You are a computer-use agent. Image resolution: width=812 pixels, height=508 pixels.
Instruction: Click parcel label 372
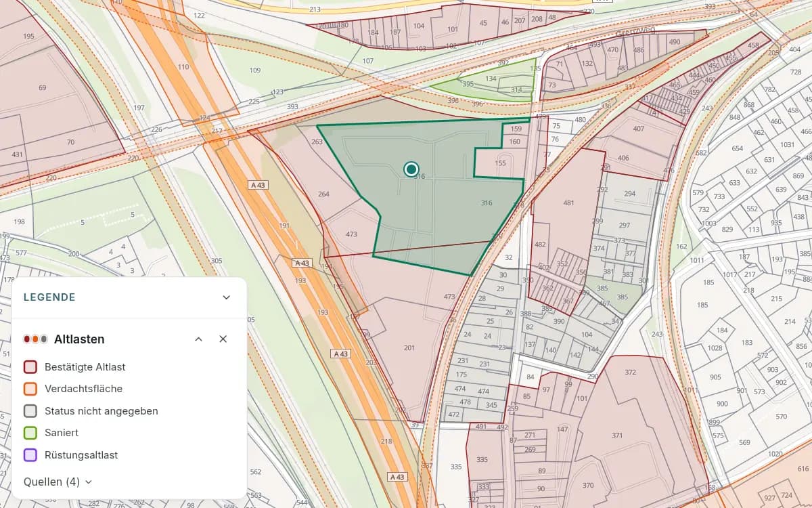631,373
